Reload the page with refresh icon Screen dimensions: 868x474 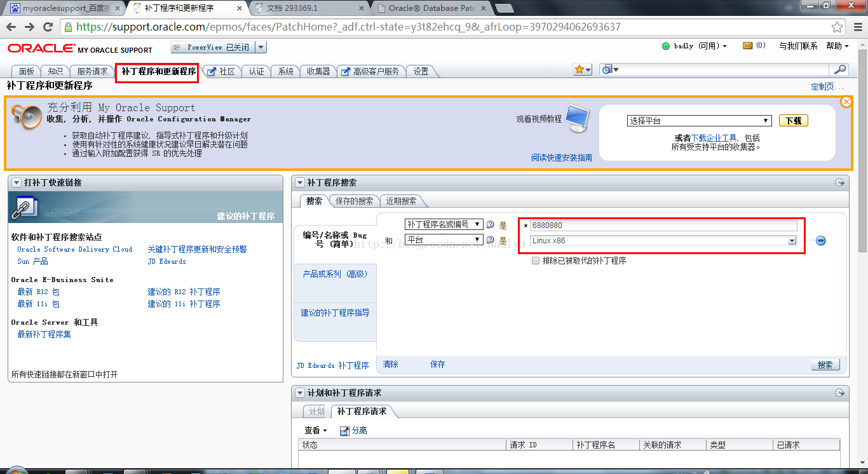[x=48, y=27]
